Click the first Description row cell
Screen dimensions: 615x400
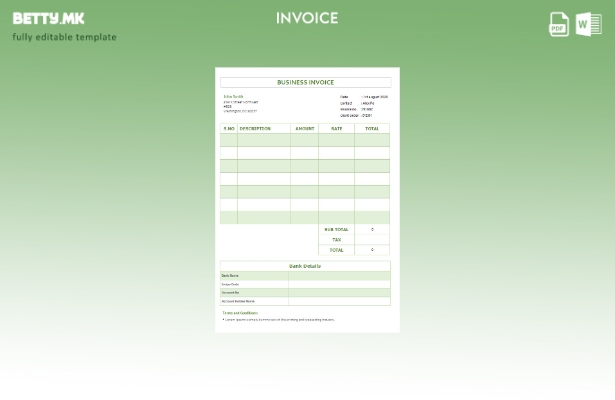263,140
